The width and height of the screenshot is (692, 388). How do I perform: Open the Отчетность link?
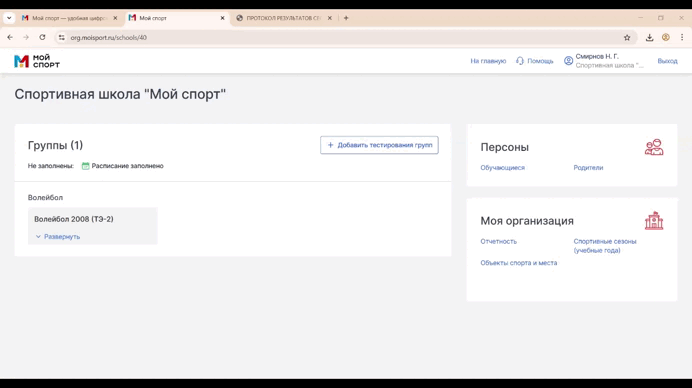[x=498, y=241]
